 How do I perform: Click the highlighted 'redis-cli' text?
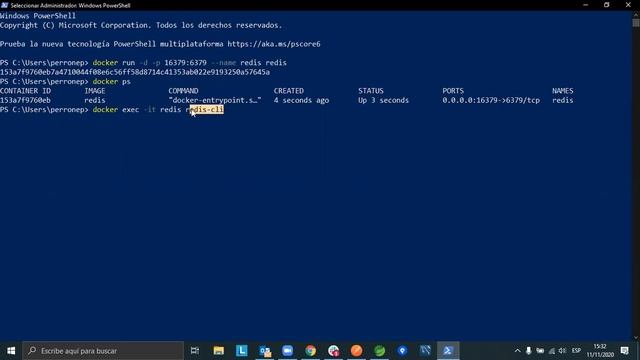coord(207,109)
